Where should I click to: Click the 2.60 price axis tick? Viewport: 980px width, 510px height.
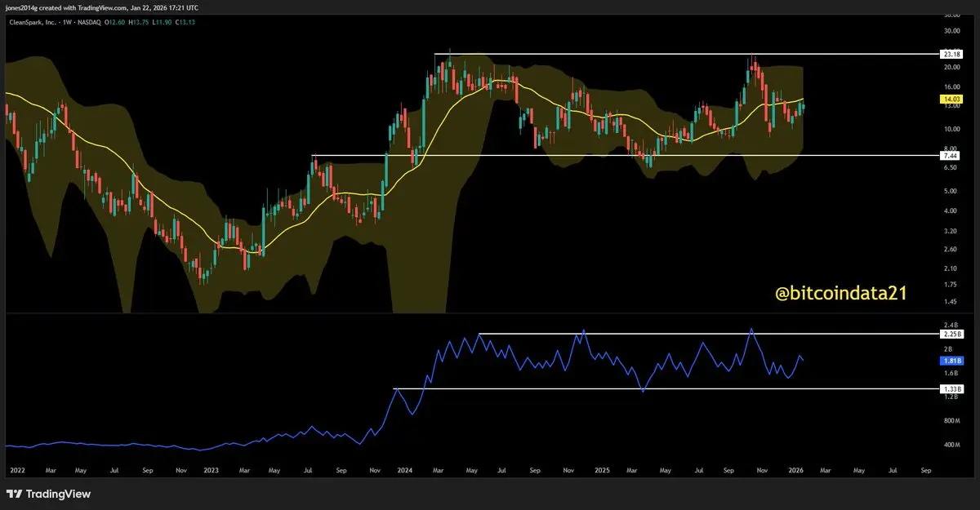click(950, 249)
